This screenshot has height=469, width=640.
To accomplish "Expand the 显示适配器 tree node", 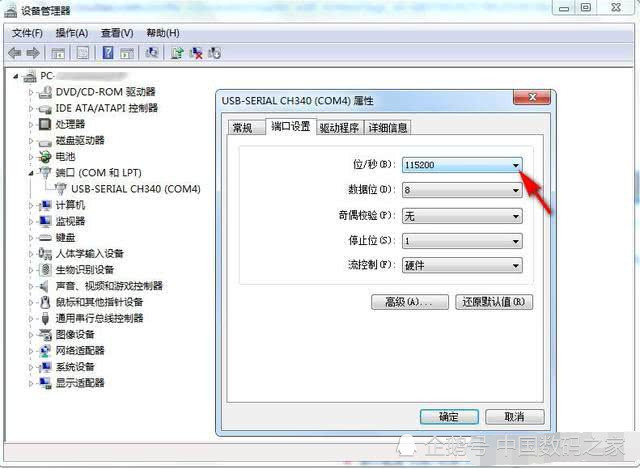I will [31, 383].
